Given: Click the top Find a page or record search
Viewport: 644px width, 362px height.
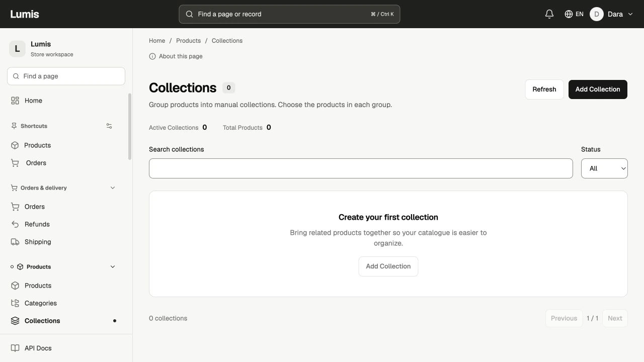Looking at the screenshot, I should [289, 14].
